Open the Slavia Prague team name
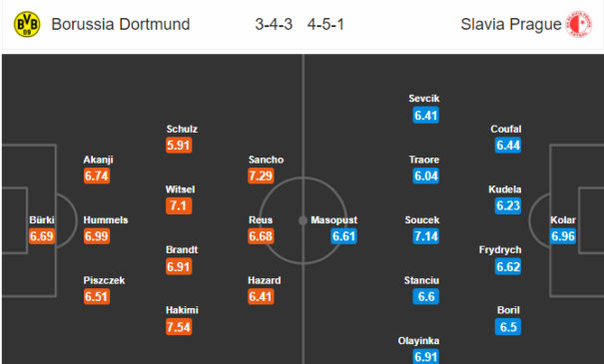This screenshot has height=364, width=604. (x=511, y=24)
